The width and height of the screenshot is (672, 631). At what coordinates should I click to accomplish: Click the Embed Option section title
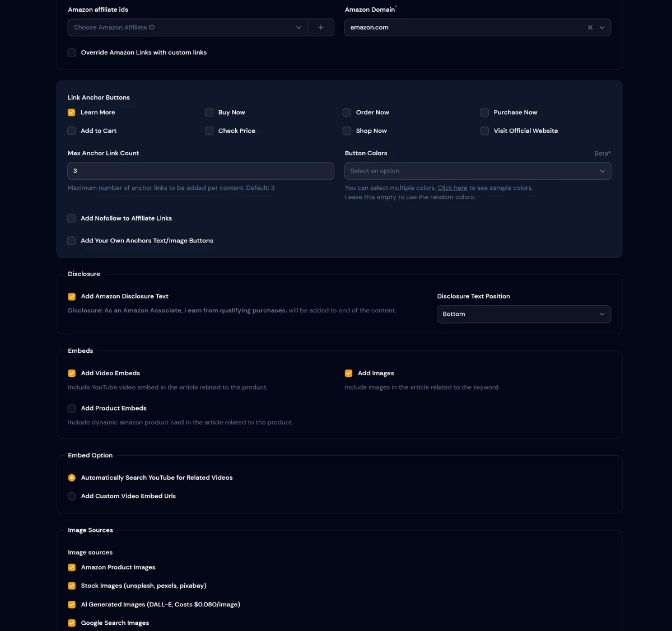tap(90, 456)
